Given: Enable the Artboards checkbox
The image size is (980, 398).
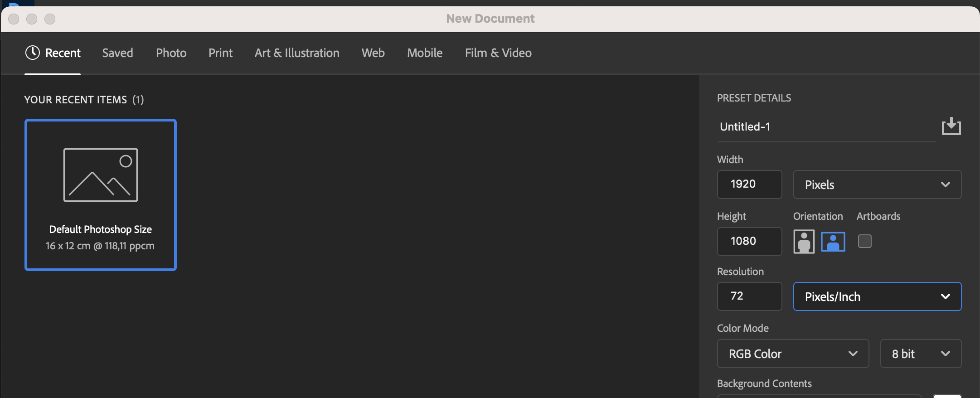Looking at the screenshot, I should point(864,241).
